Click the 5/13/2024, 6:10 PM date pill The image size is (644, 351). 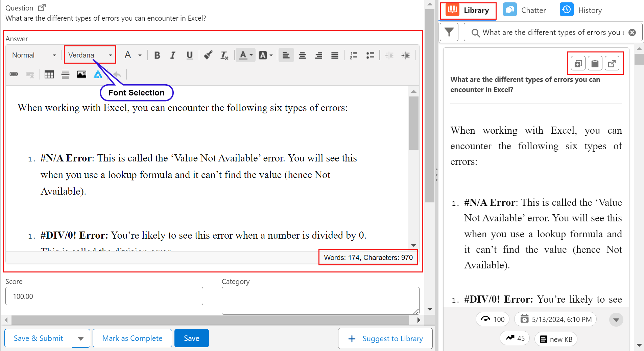tap(555, 319)
